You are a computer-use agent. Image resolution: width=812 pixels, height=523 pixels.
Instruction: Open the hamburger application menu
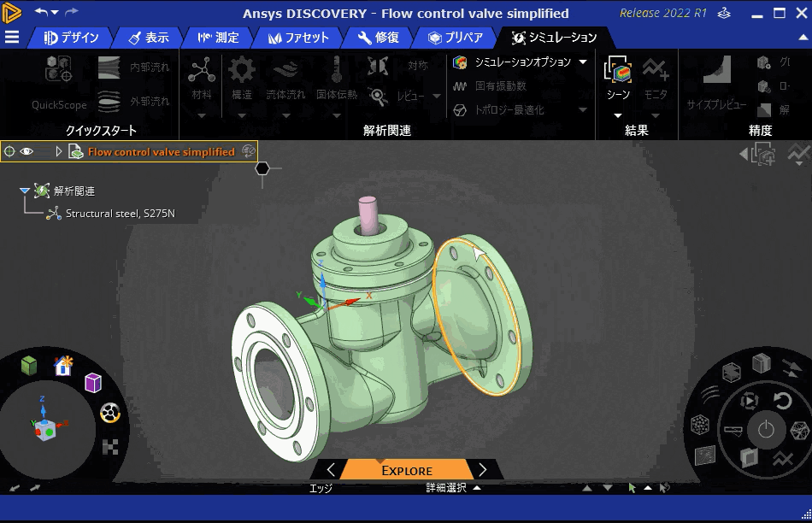(x=11, y=38)
